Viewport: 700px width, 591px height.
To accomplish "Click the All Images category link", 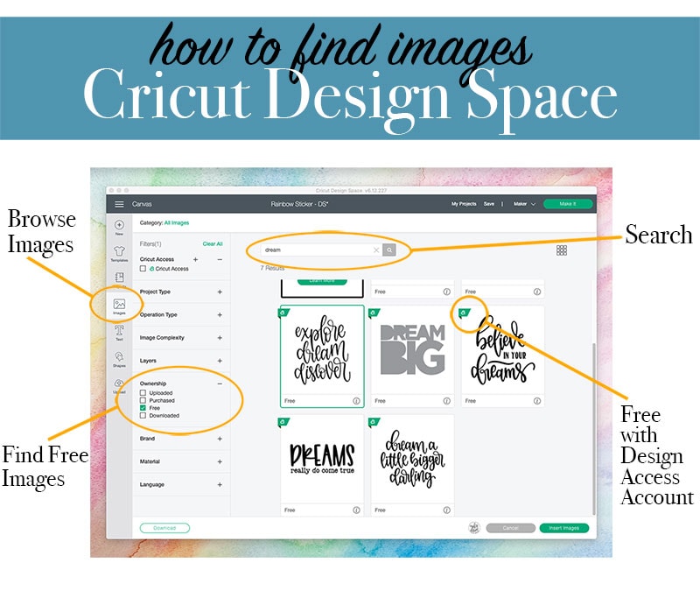I will point(177,222).
